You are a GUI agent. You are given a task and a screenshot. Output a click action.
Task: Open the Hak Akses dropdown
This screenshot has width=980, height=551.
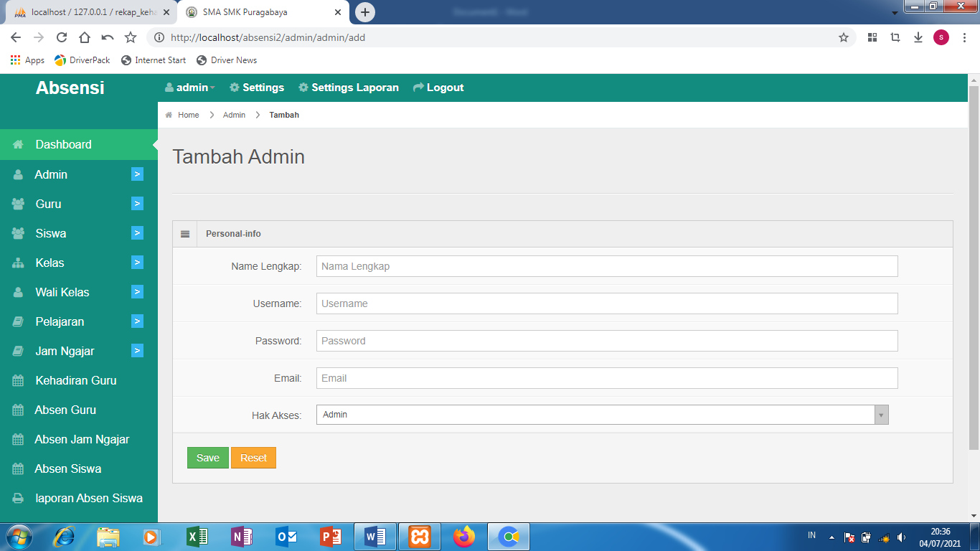pos(880,415)
